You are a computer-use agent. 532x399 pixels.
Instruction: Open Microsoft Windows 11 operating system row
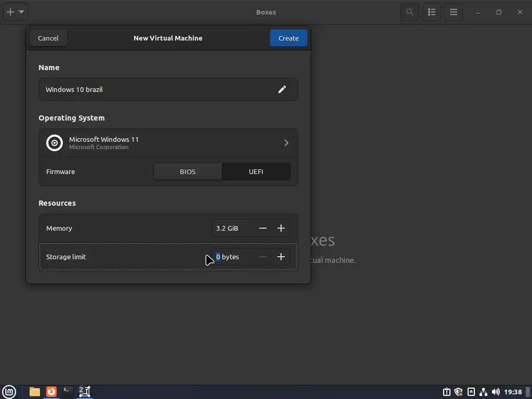[168, 143]
